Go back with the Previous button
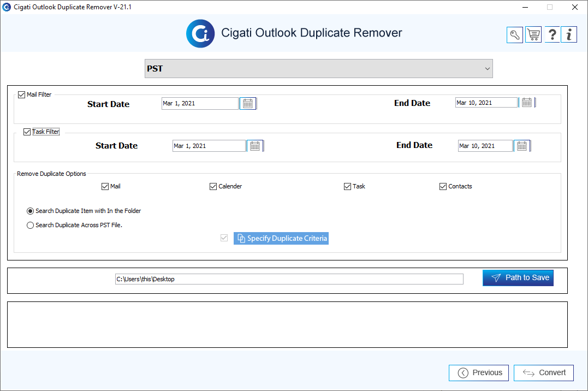 (x=479, y=373)
